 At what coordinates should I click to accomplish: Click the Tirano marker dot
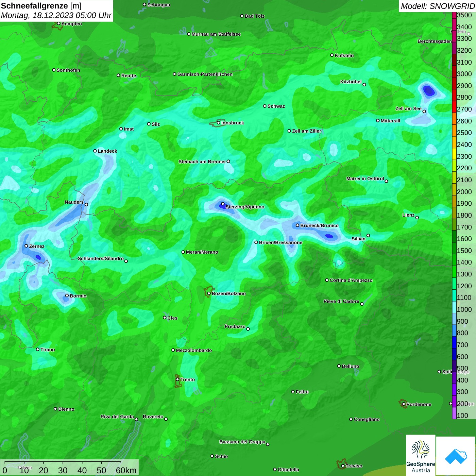[38, 349]
